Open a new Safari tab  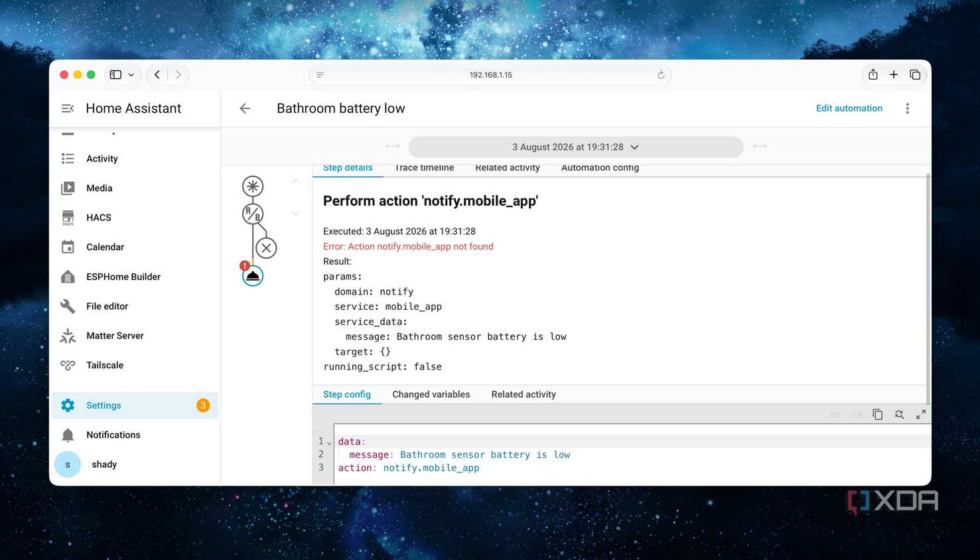894,74
